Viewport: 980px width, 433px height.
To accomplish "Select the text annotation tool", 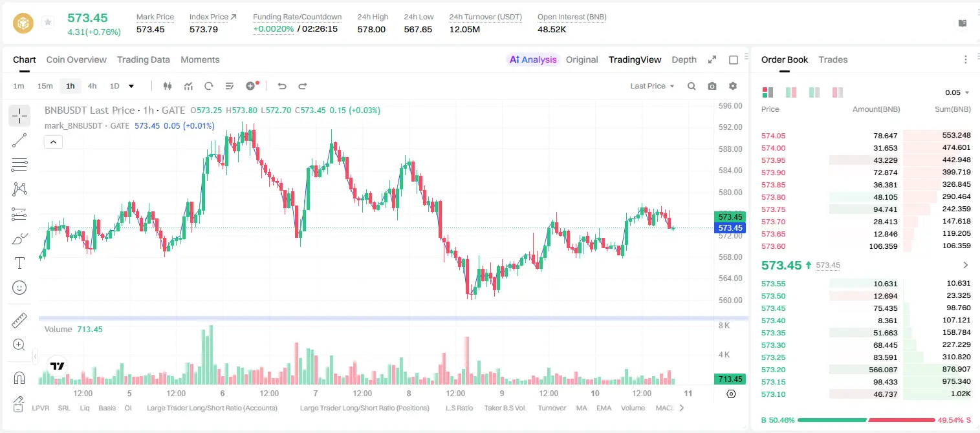I will point(19,263).
